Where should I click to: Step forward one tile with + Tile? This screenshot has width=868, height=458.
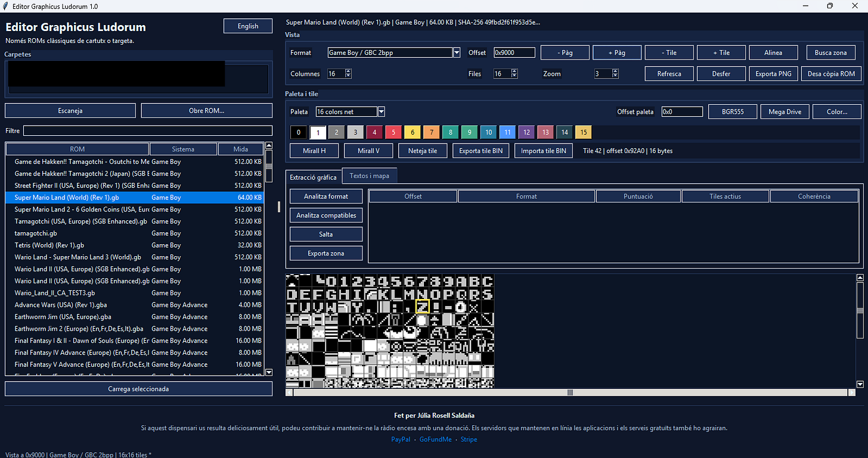click(721, 52)
